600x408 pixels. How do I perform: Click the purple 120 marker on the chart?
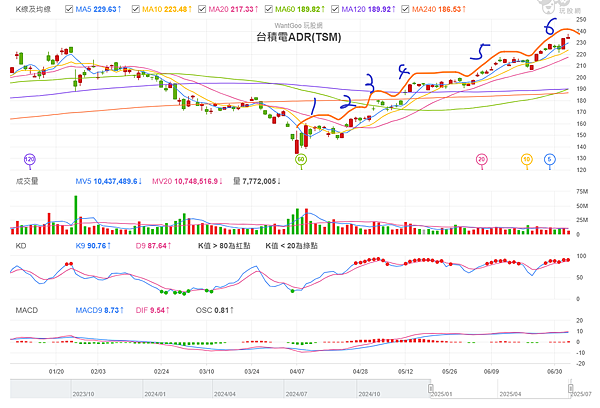point(29,159)
